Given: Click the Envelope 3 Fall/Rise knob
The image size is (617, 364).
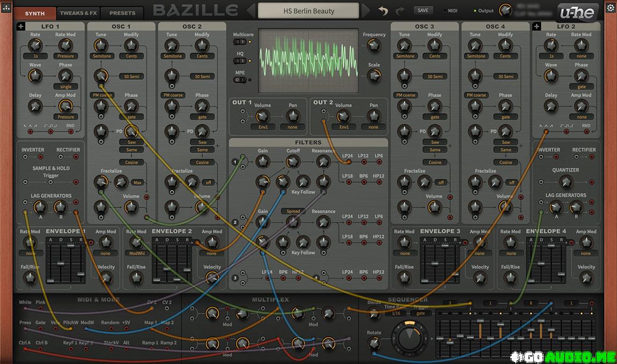Looking at the screenshot, I should [404, 278].
